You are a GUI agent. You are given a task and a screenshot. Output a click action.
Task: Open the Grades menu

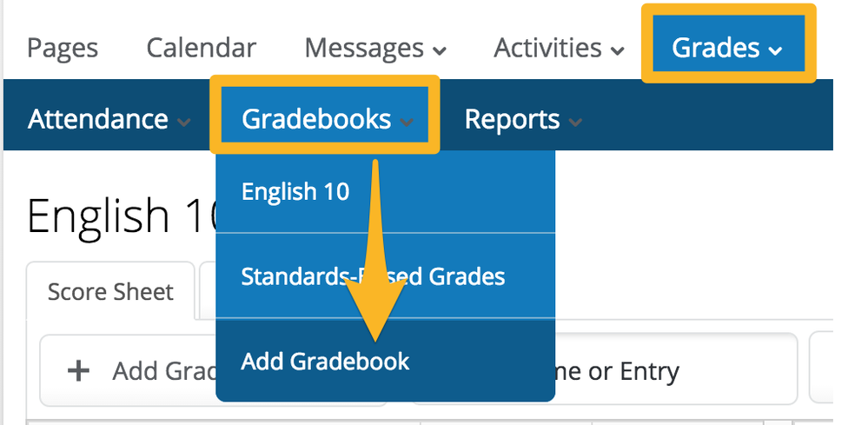click(728, 43)
